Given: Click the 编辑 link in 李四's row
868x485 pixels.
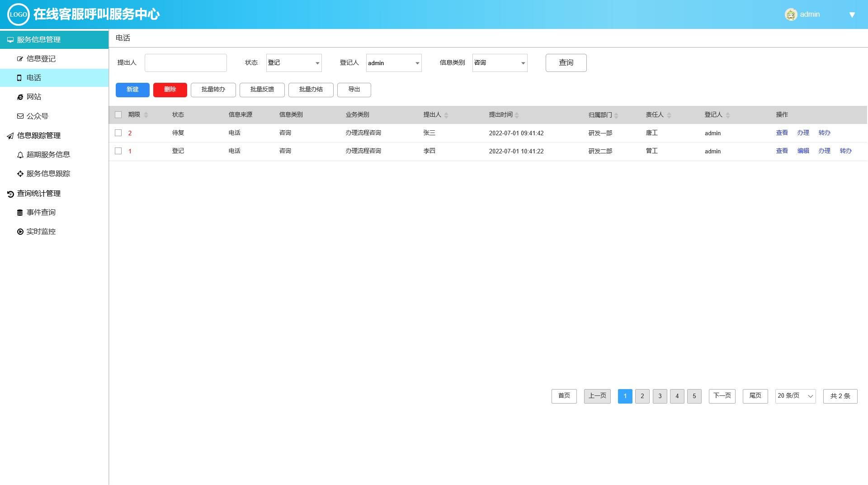Looking at the screenshot, I should [803, 151].
